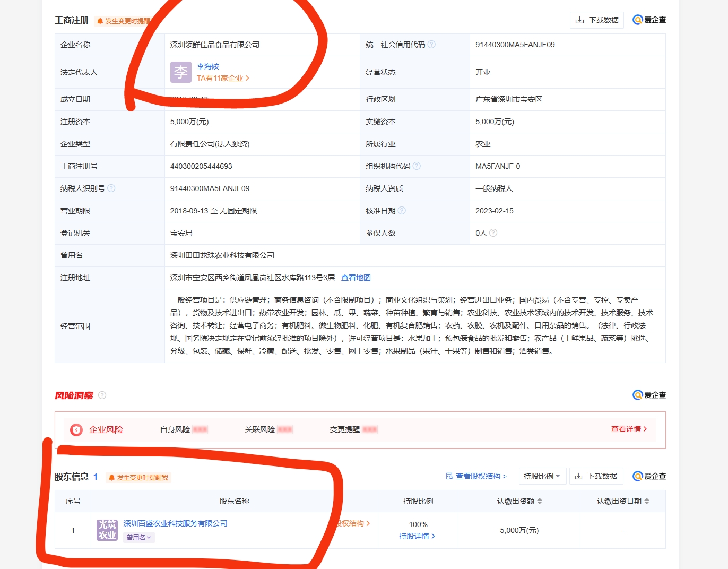Click the 光筑农业 shareholder logo
728x569 pixels.
[x=107, y=530]
